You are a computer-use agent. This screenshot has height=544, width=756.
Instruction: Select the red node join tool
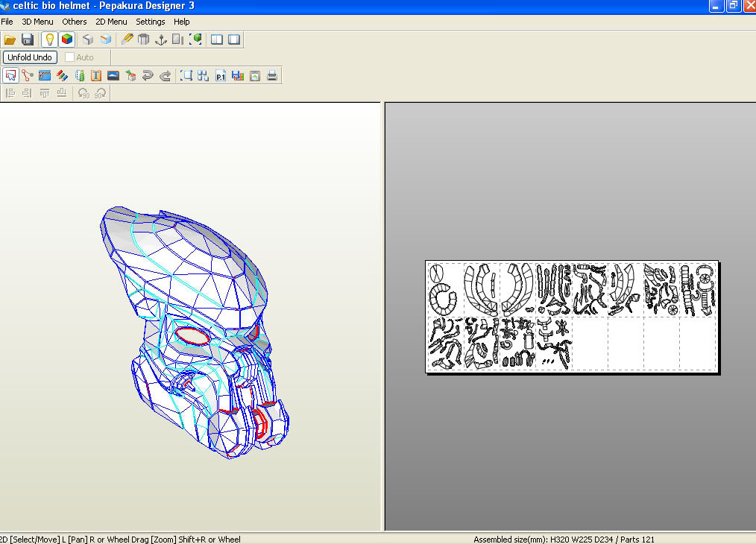click(x=28, y=76)
